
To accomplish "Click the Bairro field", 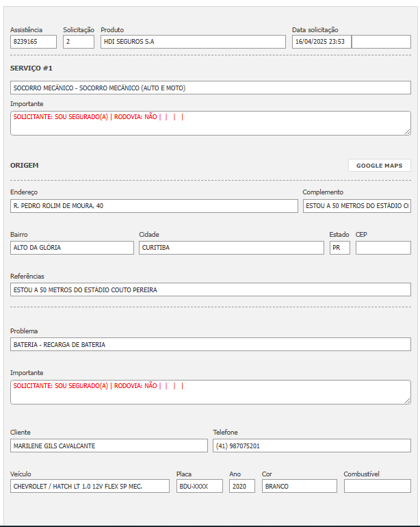I will point(72,248).
